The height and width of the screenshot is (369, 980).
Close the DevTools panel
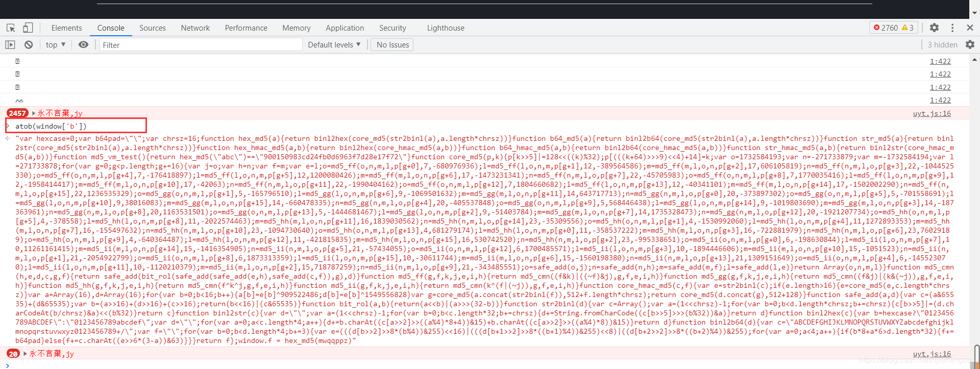tap(970, 28)
